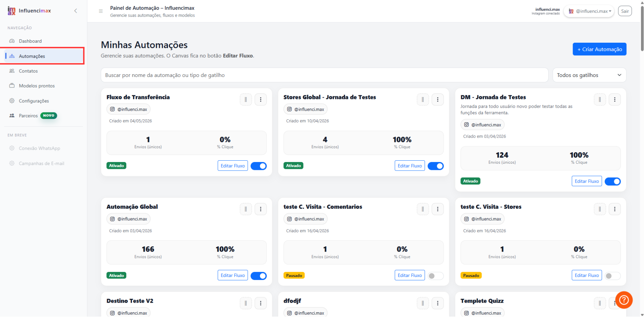The height and width of the screenshot is (319, 644).
Task: Click drag handle on teste C. Visita - Comentarios
Action: coord(423,209)
